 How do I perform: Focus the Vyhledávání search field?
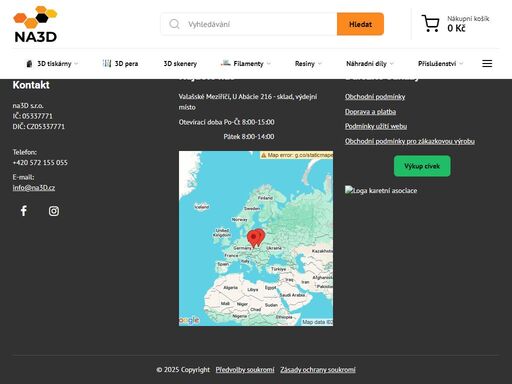click(249, 24)
